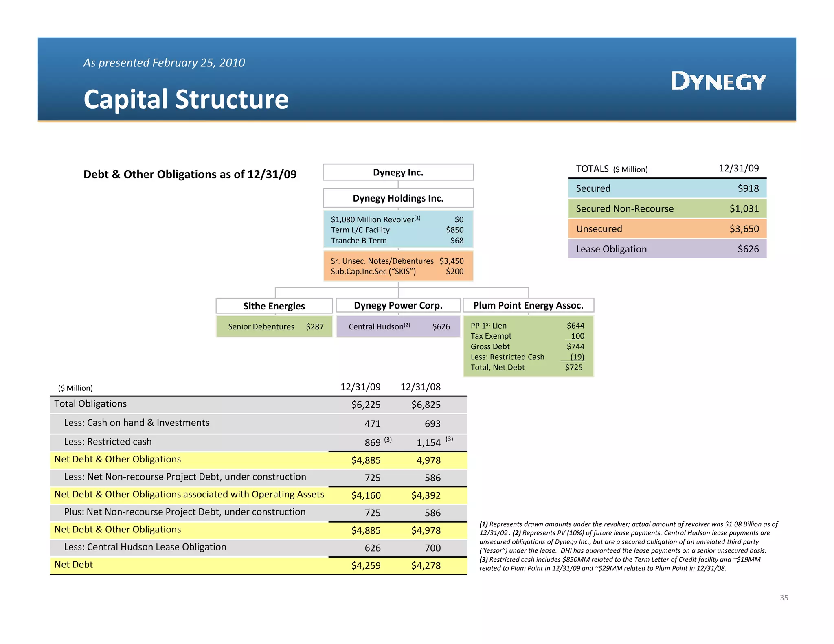This screenshot has height=644, width=834.
Task: Click the Capital Structure title
Action: [x=186, y=99]
